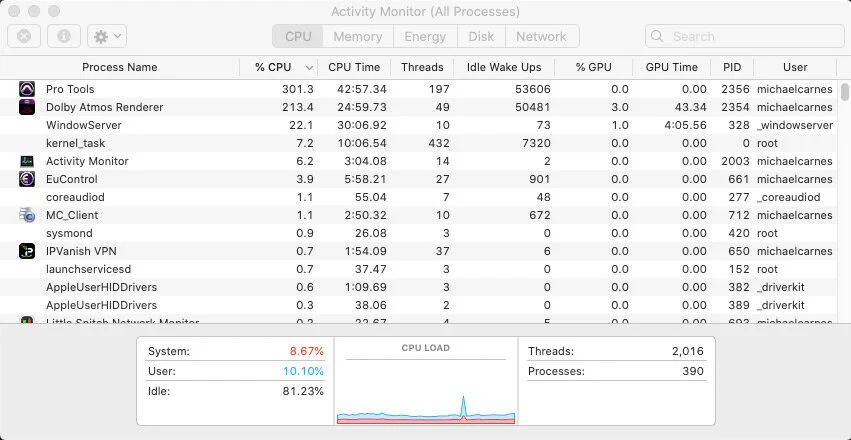Click the User 10.10% value
The height and width of the screenshot is (440, 851).
point(303,372)
